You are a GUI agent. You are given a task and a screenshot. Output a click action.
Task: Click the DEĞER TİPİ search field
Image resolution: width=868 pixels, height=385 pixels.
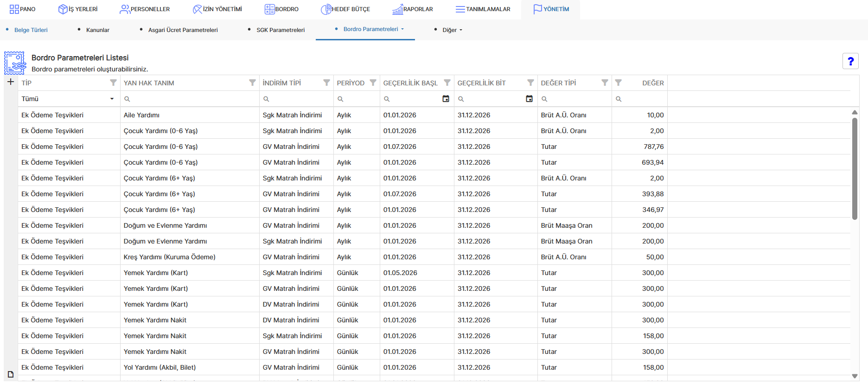[575, 99]
